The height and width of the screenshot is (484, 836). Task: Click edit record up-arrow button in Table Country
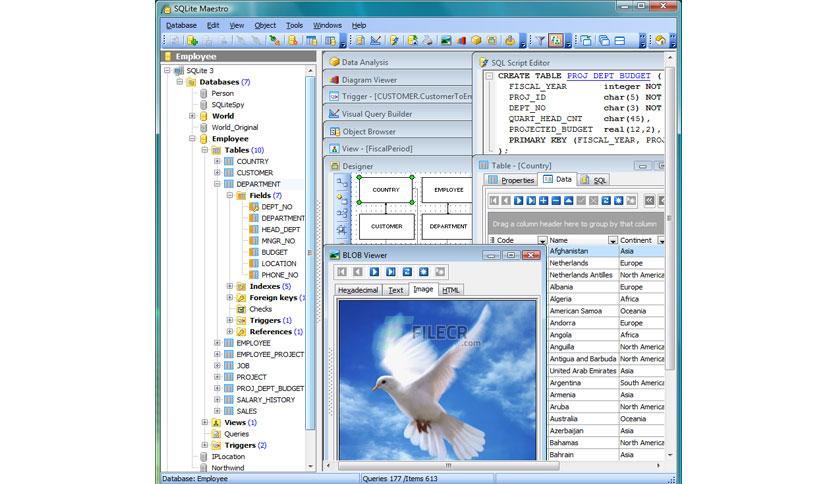click(x=568, y=200)
